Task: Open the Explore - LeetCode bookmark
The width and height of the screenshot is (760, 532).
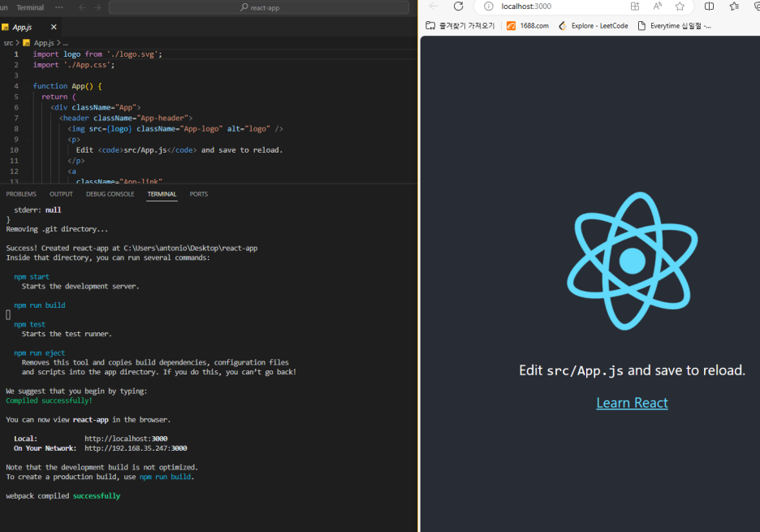Action: click(x=594, y=26)
